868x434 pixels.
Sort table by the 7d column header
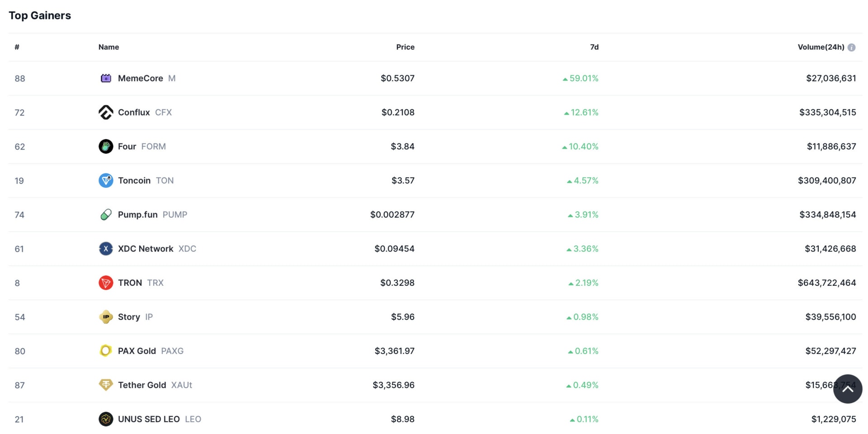point(594,47)
